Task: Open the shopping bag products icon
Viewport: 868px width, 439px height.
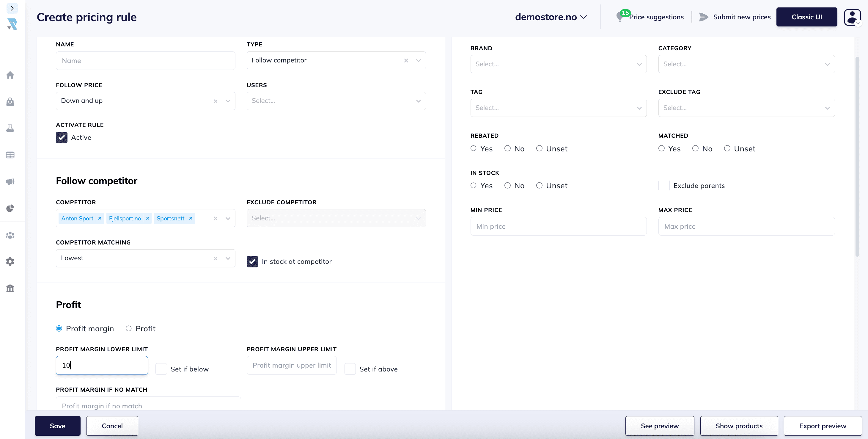Action: pos(10,101)
